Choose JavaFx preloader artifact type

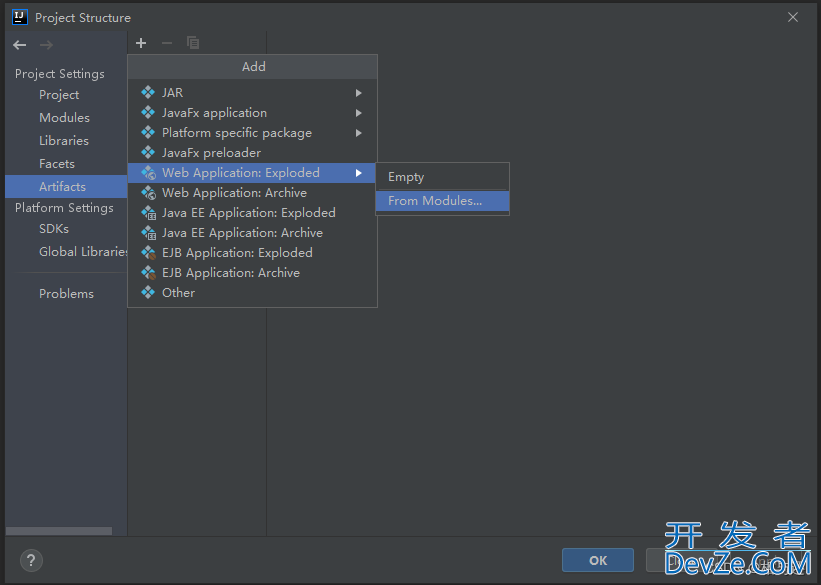tap(252, 152)
